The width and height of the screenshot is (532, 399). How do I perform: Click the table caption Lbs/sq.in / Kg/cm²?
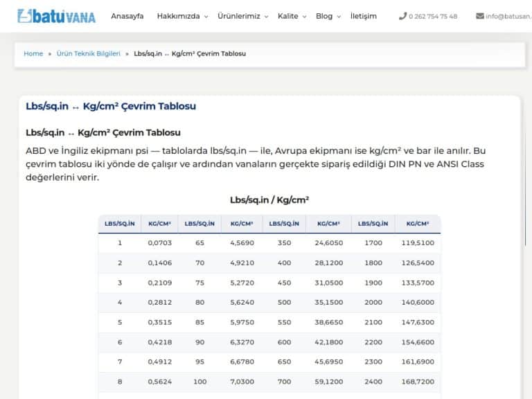269,199
